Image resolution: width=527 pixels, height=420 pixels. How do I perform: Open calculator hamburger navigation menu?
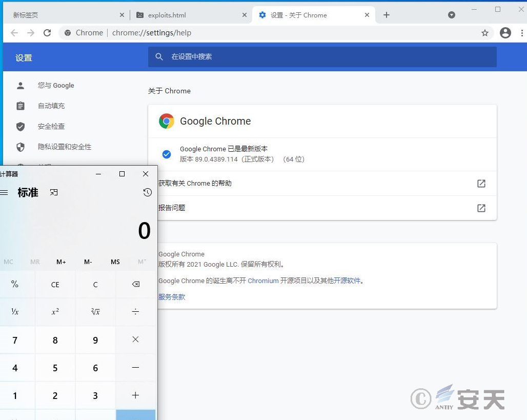pyautogui.click(x=4, y=192)
